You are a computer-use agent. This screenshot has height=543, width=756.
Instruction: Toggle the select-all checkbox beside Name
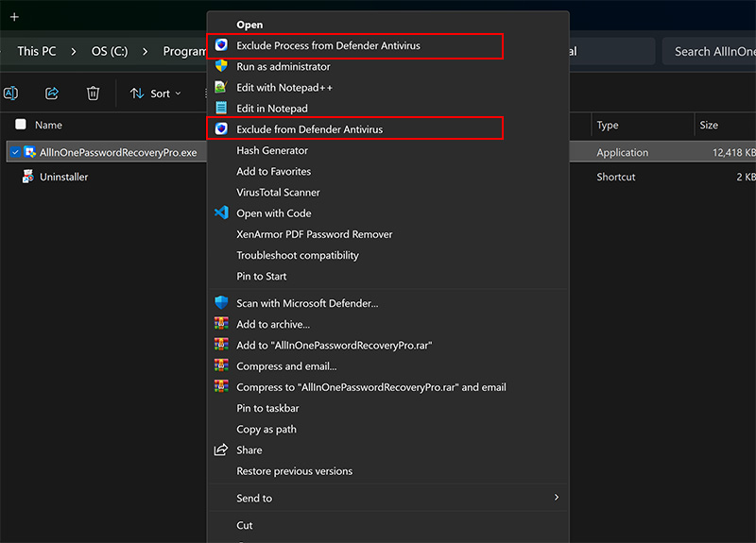click(x=21, y=125)
